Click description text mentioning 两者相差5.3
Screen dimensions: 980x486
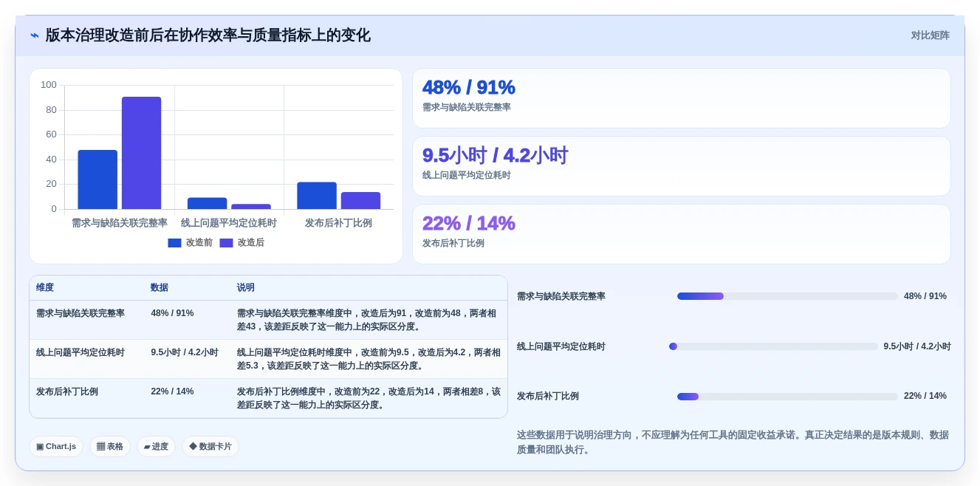tap(369, 359)
